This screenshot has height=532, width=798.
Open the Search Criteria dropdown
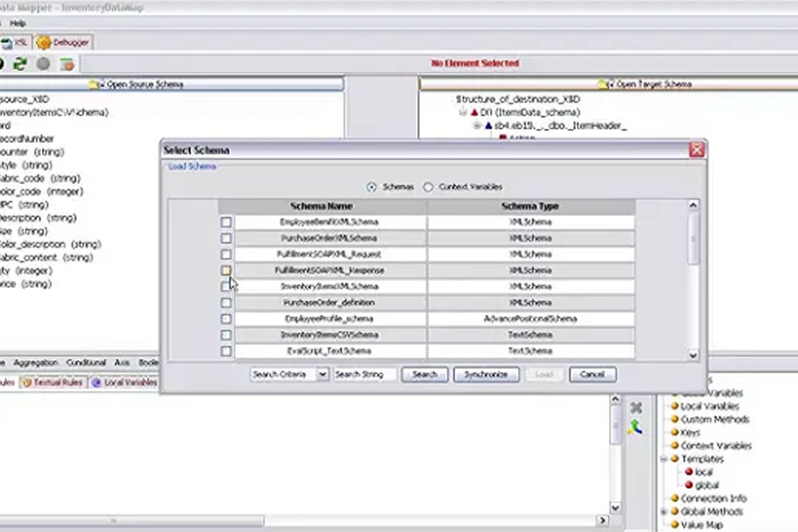[x=323, y=374]
